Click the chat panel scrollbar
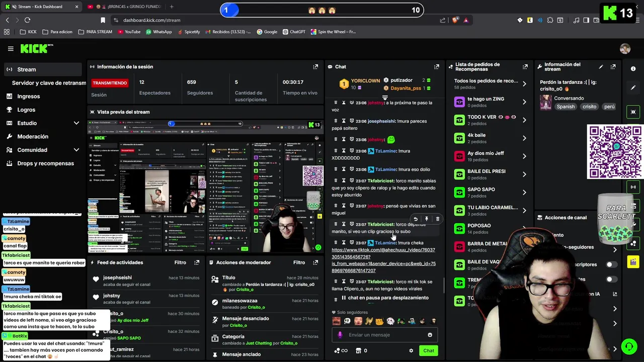 coord(443,286)
